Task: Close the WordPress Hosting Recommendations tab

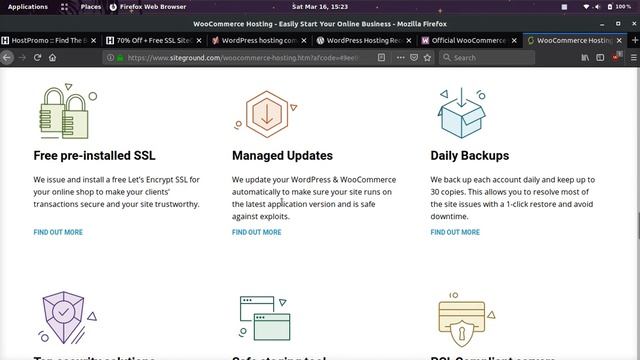Action: 409,40
